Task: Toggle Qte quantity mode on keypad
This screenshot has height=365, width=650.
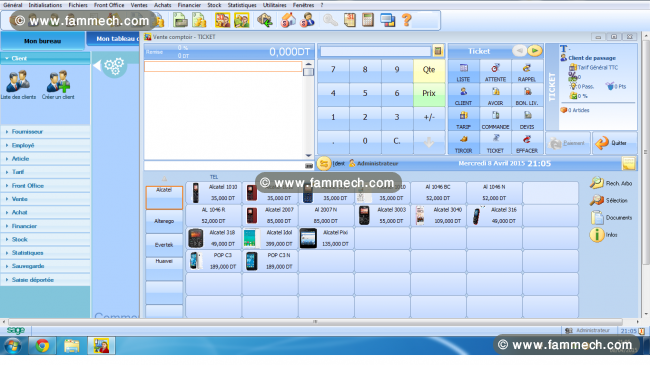Action: 429,70
